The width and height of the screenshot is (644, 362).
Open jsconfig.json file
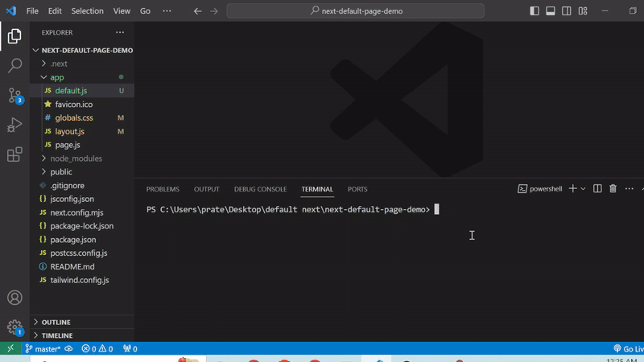pos(82,199)
